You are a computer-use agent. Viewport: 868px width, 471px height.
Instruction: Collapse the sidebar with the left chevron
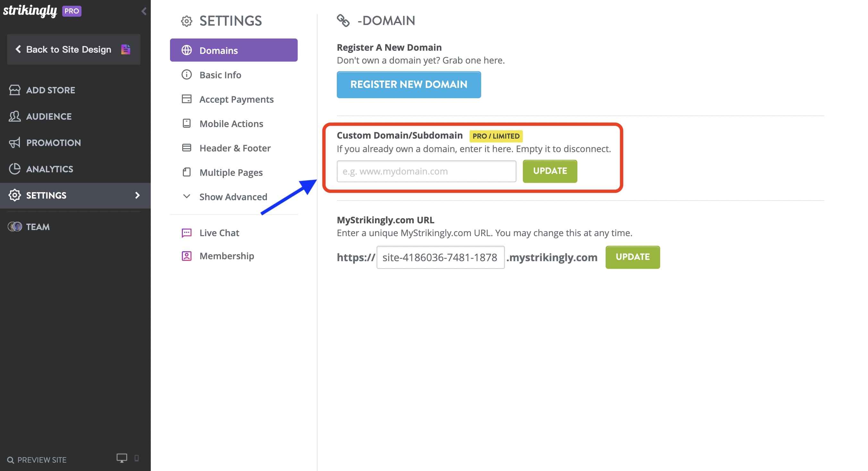pyautogui.click(x=143, y=11)
